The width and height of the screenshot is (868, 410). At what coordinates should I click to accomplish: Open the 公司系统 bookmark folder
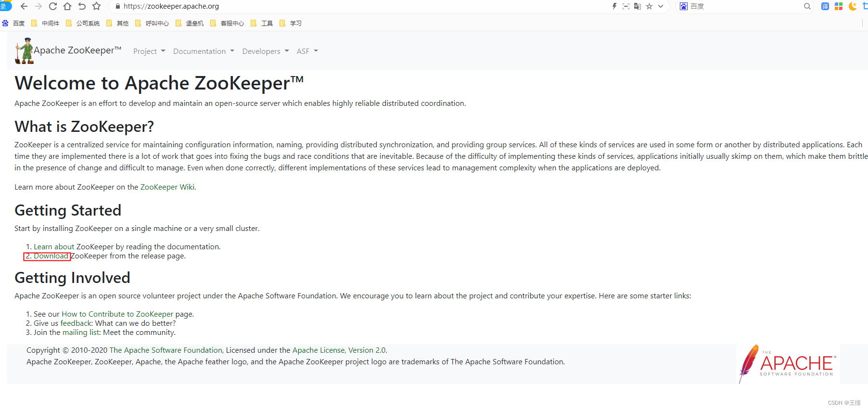83,23
